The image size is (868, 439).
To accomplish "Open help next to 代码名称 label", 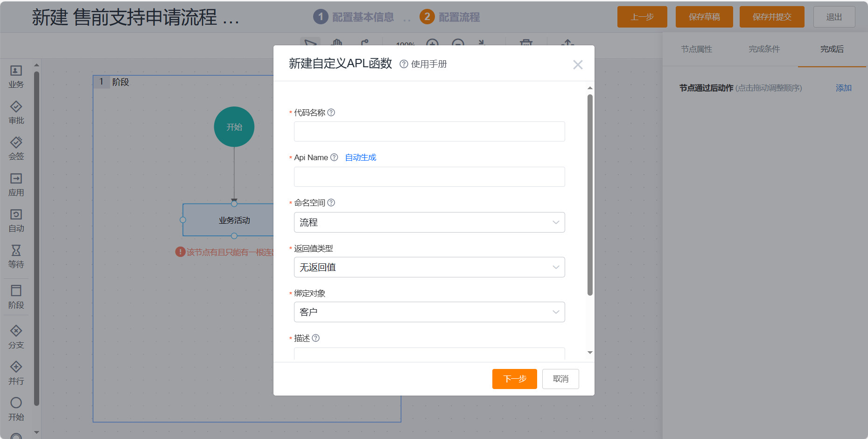I will point(331,113).
